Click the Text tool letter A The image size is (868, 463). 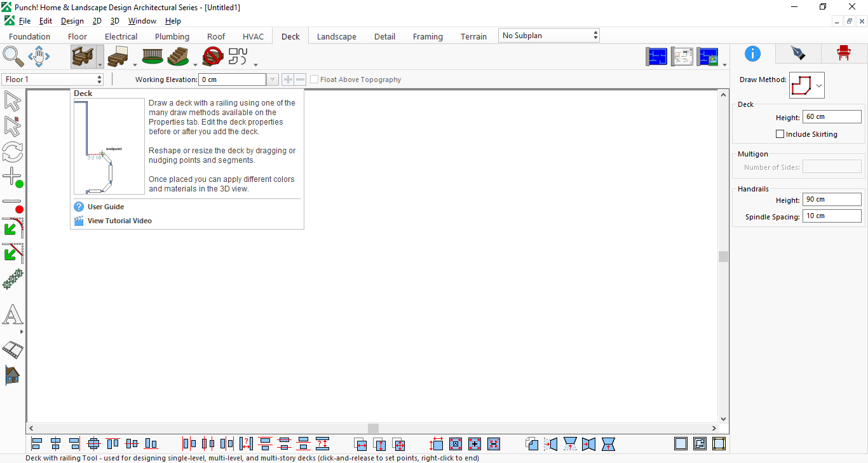click(13, 315)
